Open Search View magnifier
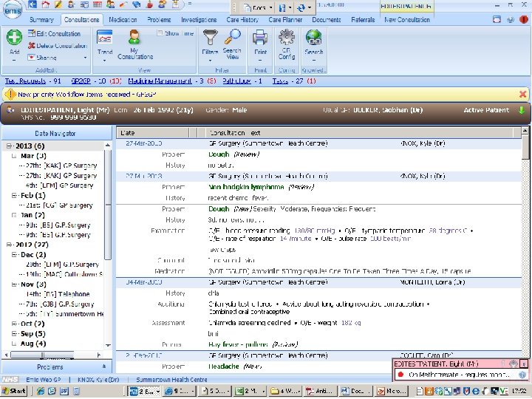 [233, 37]
